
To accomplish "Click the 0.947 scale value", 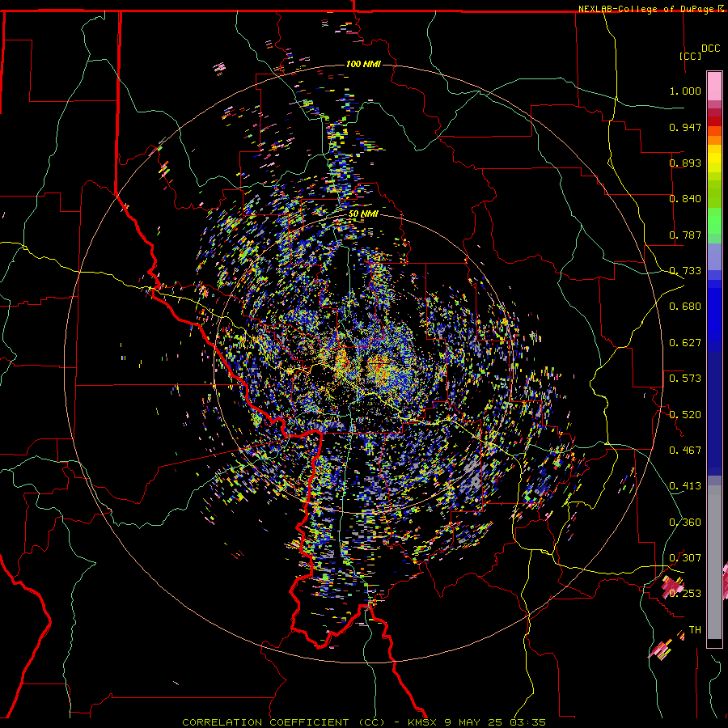I will 685,127.
